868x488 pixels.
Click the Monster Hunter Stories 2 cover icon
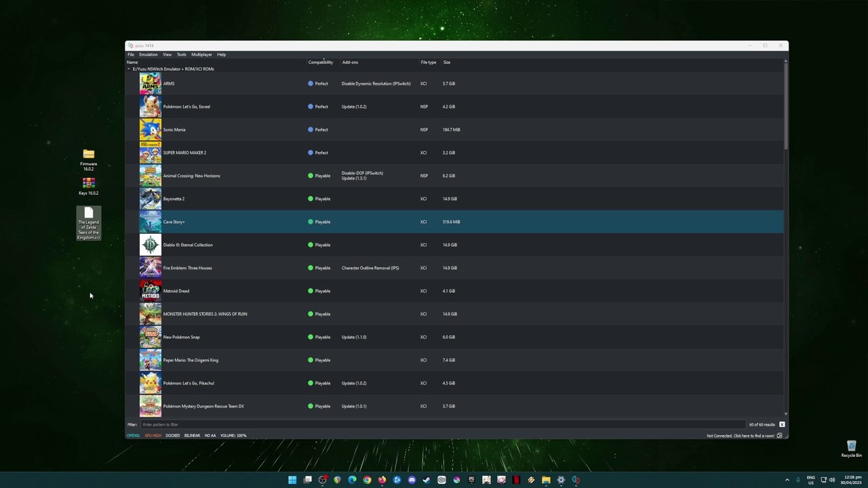coord(151,314)
